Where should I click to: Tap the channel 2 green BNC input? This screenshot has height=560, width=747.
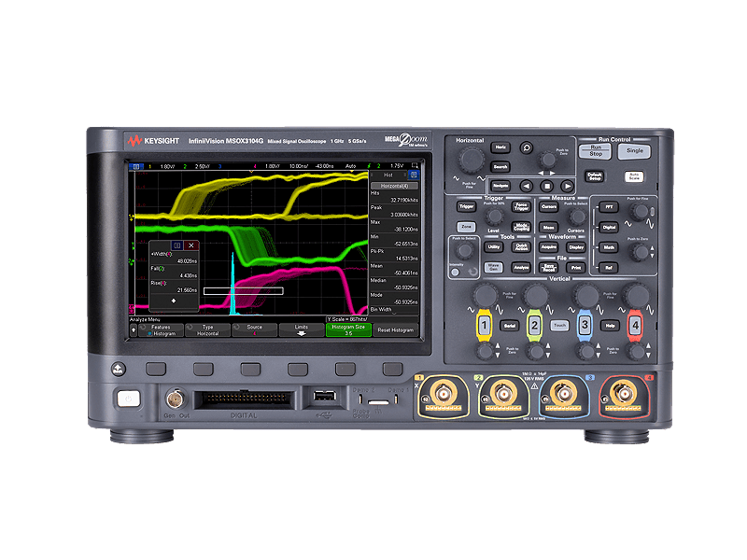(x=503, y=394)
